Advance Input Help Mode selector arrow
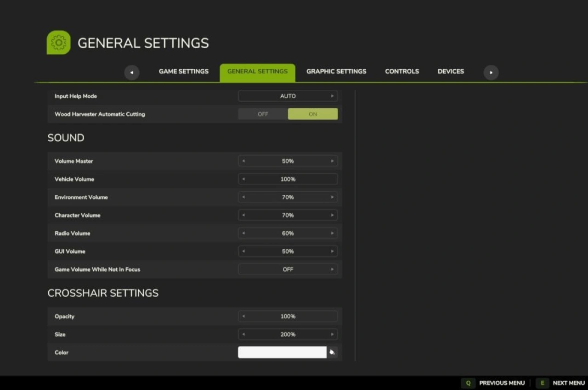The height and width of the screenshot is (390, 588). click(x=332, y=96)
